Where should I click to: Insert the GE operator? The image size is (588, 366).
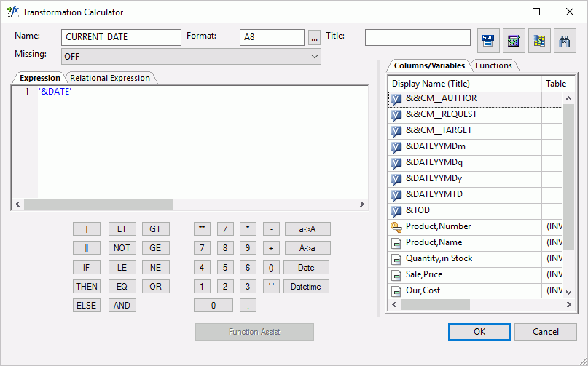(x=156, y=247)
